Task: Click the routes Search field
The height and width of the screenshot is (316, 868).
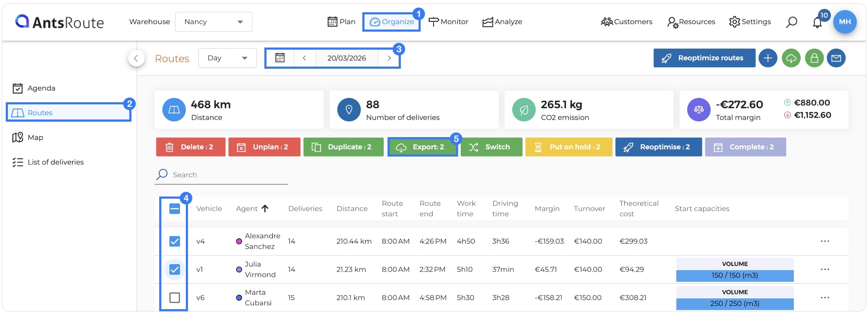Action: [x=221, y=175]
